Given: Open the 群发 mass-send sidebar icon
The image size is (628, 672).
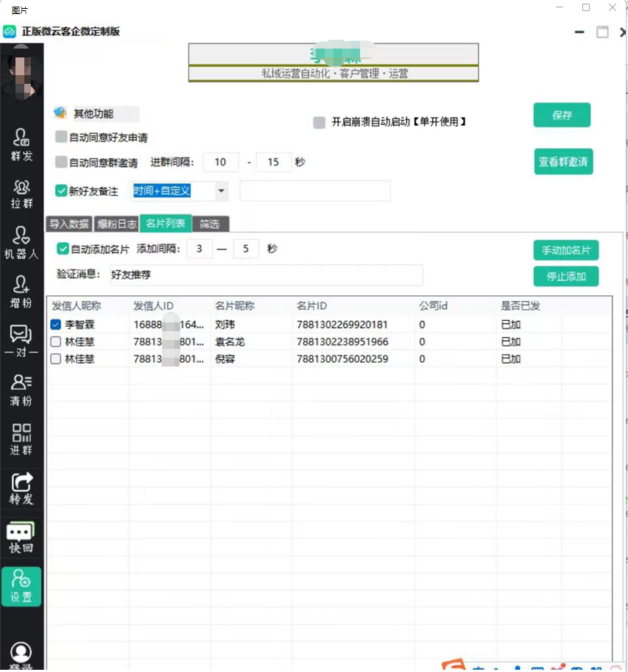Looking at the screenshot, I should coord(21,144).
